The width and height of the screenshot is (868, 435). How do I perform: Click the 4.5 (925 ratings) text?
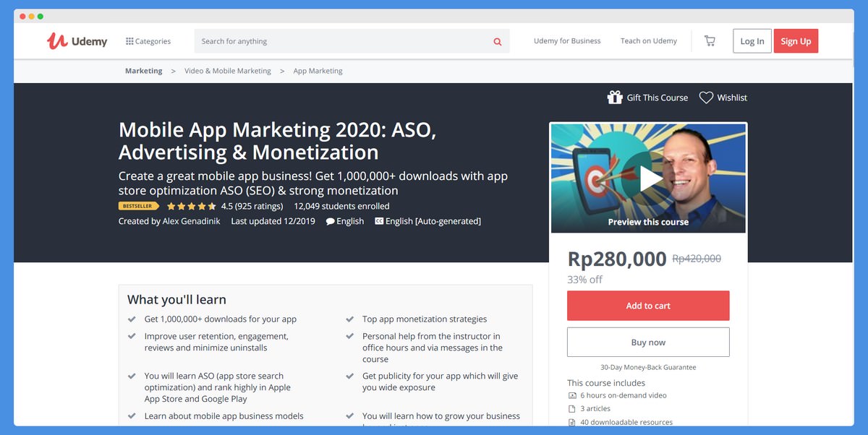(252, 206)
